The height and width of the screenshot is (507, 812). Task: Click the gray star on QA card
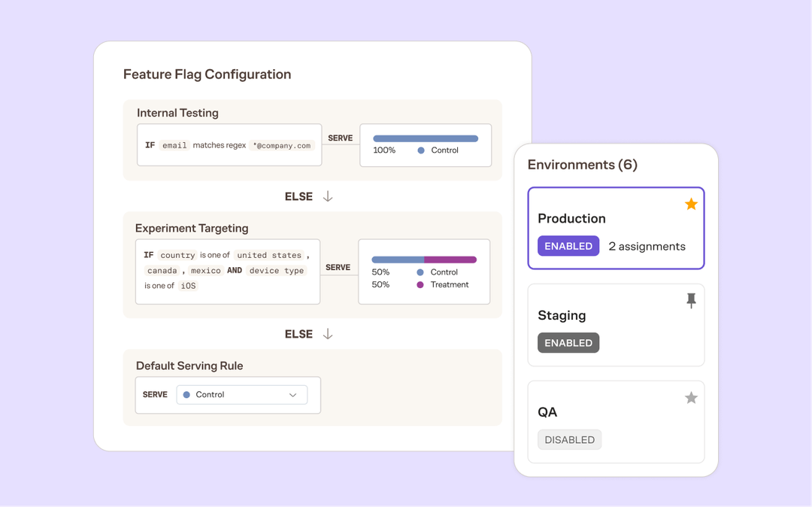coord(691,398)
